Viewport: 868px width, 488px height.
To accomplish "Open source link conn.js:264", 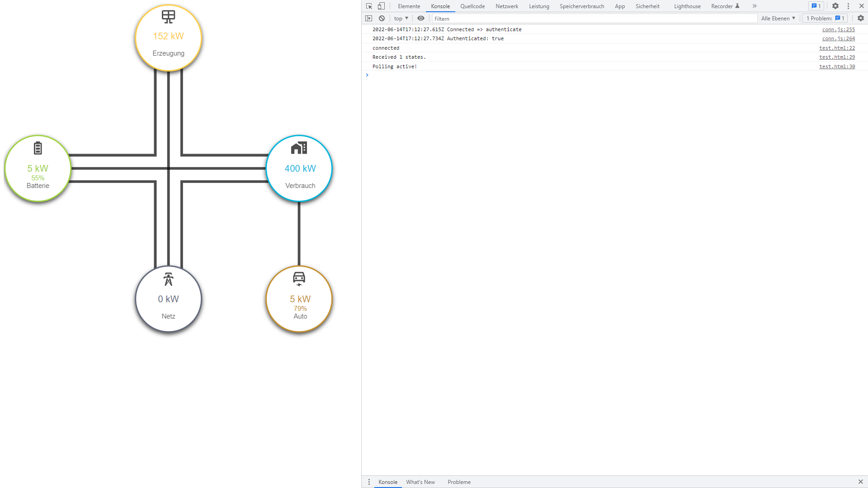I will pos(838,38).
